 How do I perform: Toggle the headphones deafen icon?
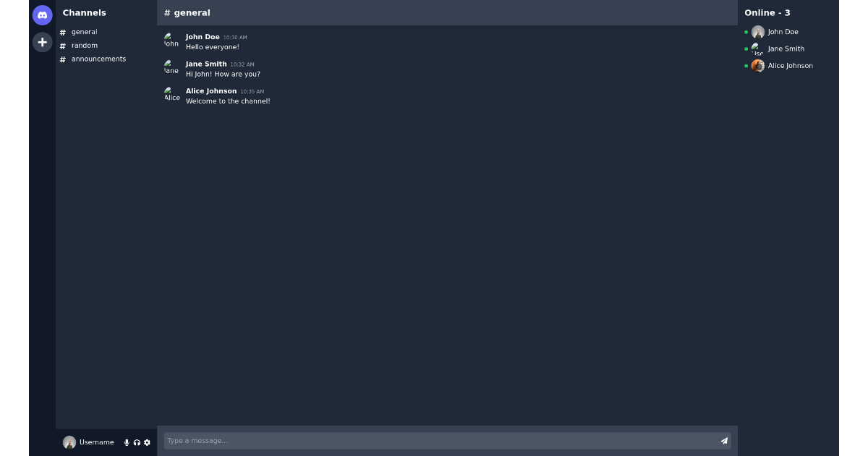137,442
